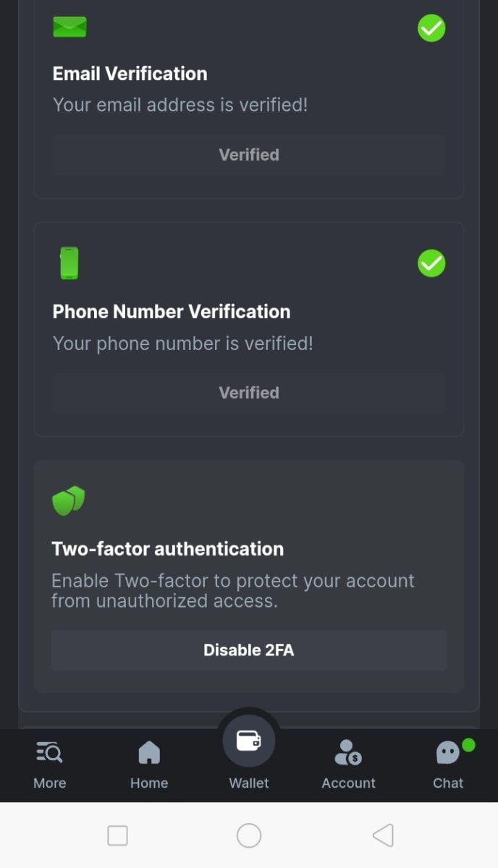Image resolution: width=498 pixels, height=868 pixels.
Task: Click phone verified green checkmark
Action: point(431,263)
